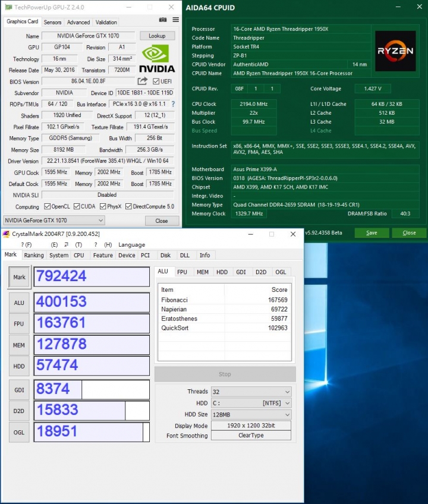
Task: Click the OGL score bar showing 18951
Action: (92, 432)
